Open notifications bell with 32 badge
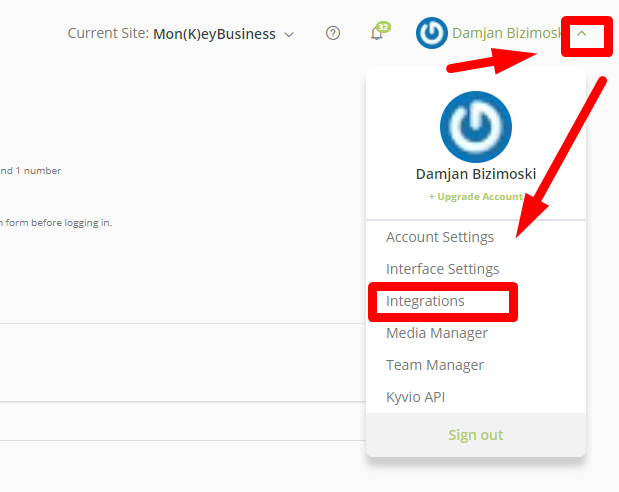 [379, 32]
